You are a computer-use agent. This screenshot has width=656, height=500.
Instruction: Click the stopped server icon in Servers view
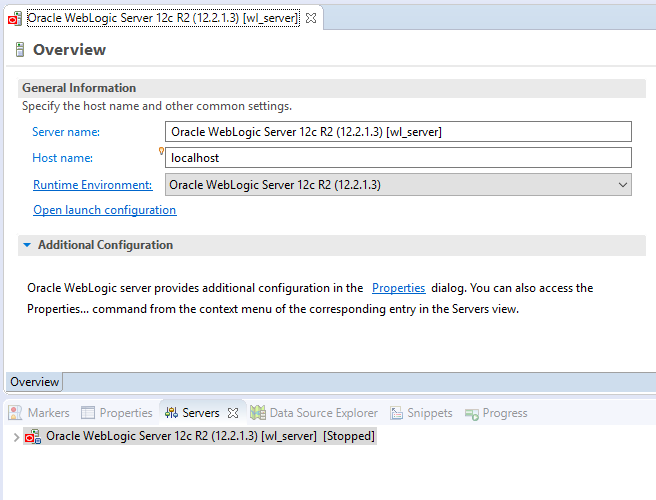pyautogui.click(x=32, y=436)
